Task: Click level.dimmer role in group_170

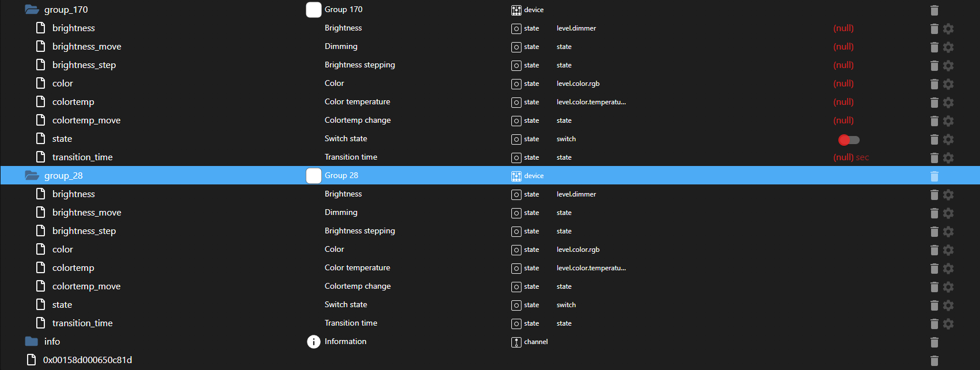Action: click(576, 28)
